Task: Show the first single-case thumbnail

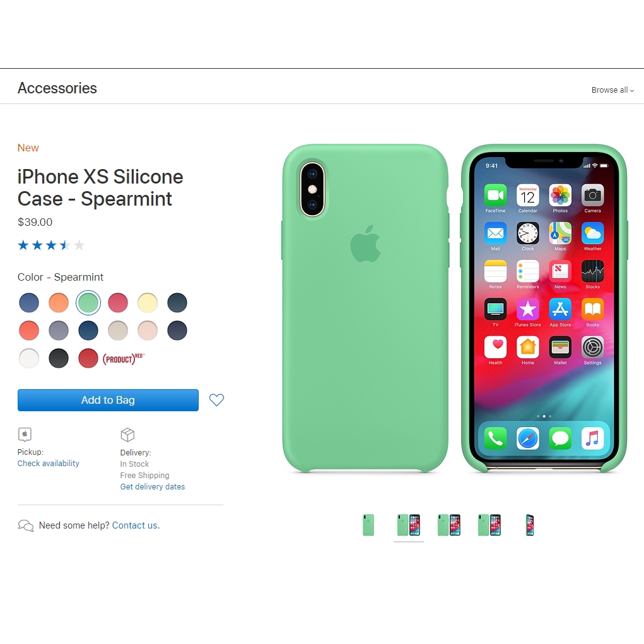Action: click(368, 525)
